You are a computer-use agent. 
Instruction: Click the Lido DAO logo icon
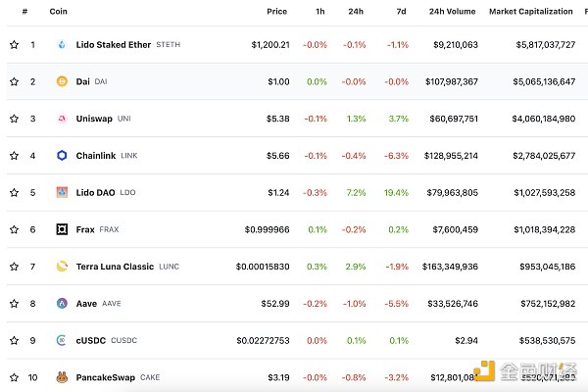[x=62, y=192]
